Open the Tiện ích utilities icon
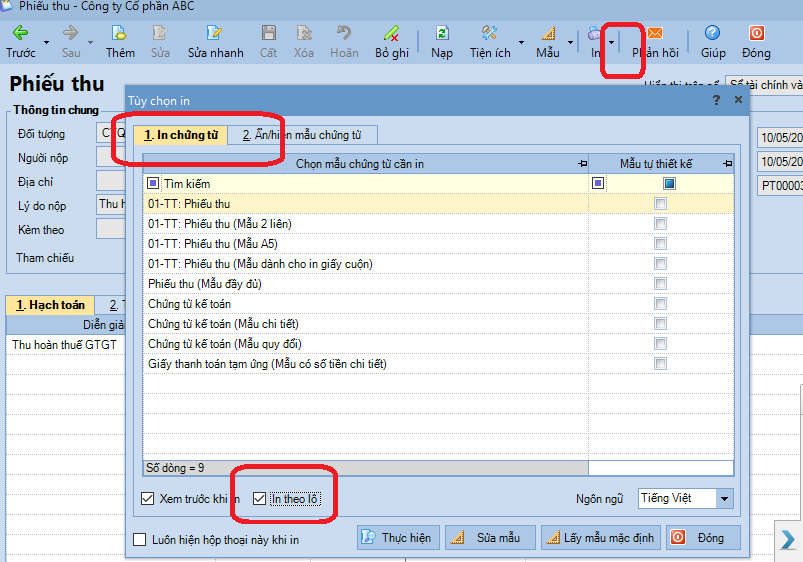Image resolution: width=803 pixels, height=562 pixels. point(490,34)
